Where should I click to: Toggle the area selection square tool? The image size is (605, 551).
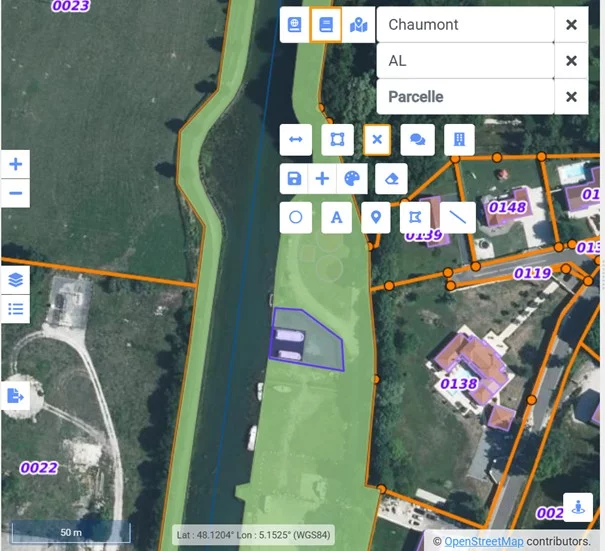pyautogui.click(x=337, y=140)
